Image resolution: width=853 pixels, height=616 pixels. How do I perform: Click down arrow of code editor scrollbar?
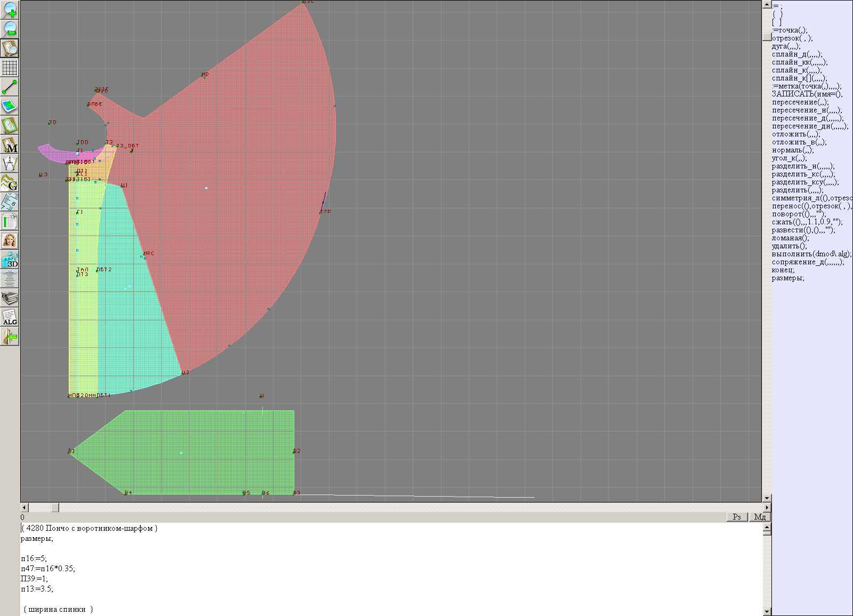tap(767, 611)
